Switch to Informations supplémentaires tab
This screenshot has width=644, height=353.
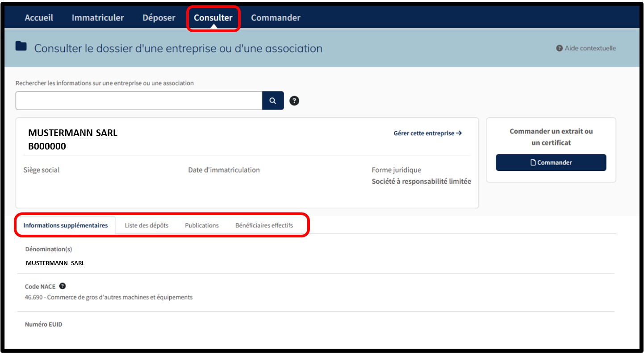click(x=66, y=225)
